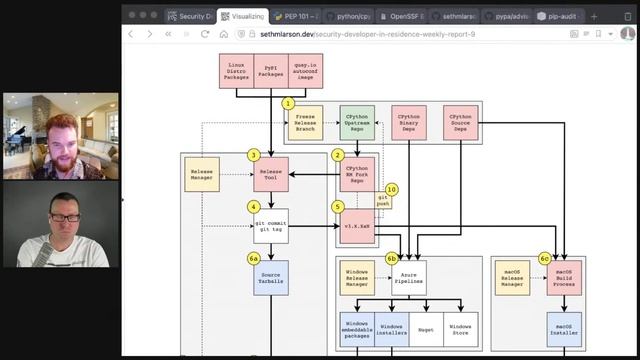The image size is (640, 360).
Task: Click the CPython Upstream Repo box
Action: (x=357, y=123)
